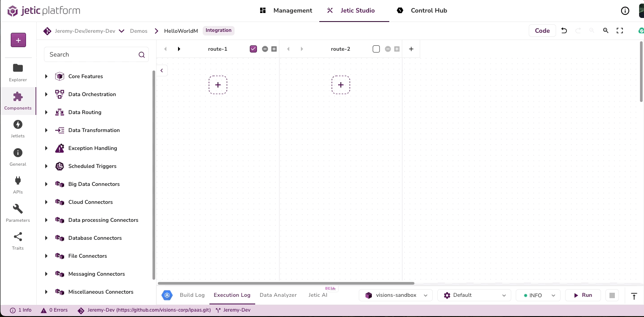Open the Explorer sidebar panel
Screen dimensions: 644x317
(x=18, y=72)
